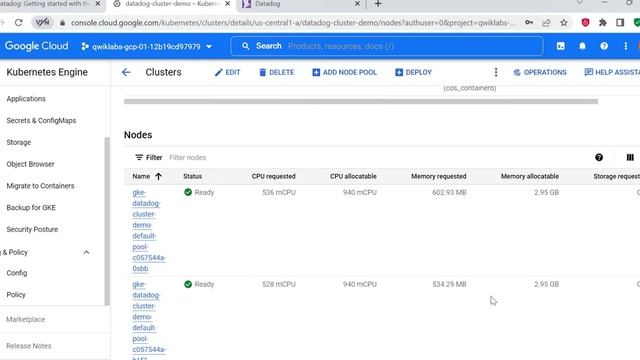
Task: Open the Google Cloud help icon
Action: [x=604, y=46]
